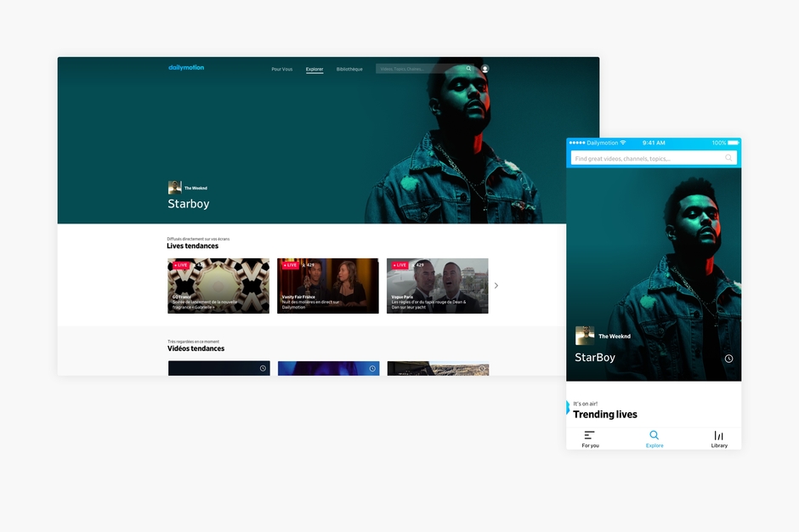Open the Vanity Fair France live thumbnail

328,286
